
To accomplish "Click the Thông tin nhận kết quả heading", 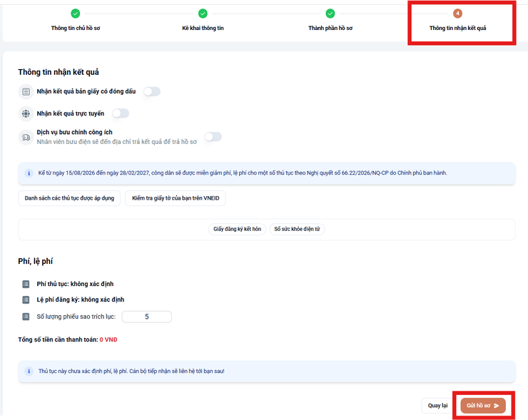I will point(59,72).
